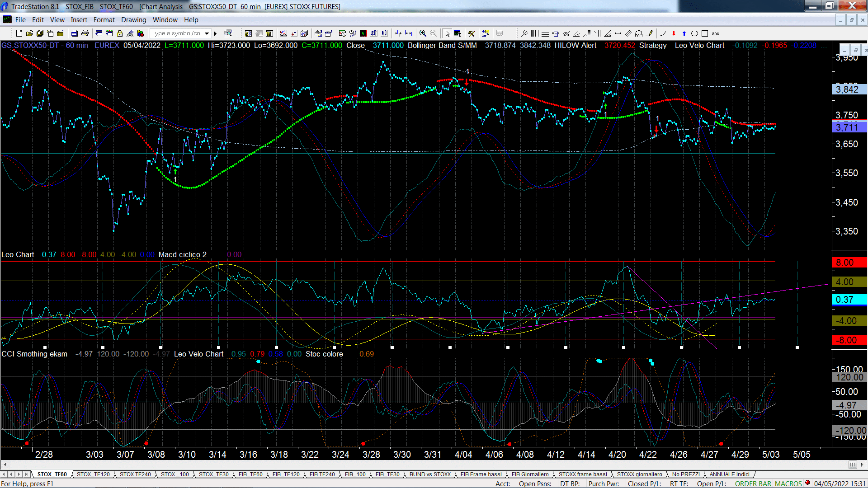Select the double-headed horizontal arrow tool
The width and height of the screenshot is (868, 488).
[x=618, y=33]
